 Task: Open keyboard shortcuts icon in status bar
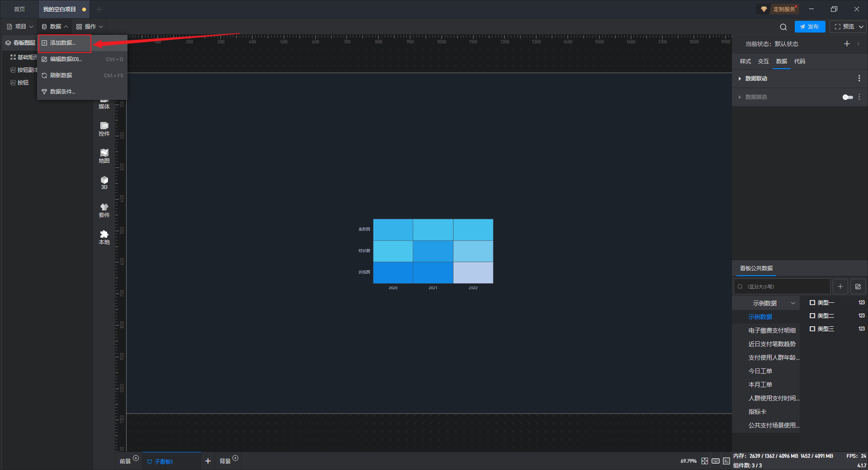pos(716,461)
